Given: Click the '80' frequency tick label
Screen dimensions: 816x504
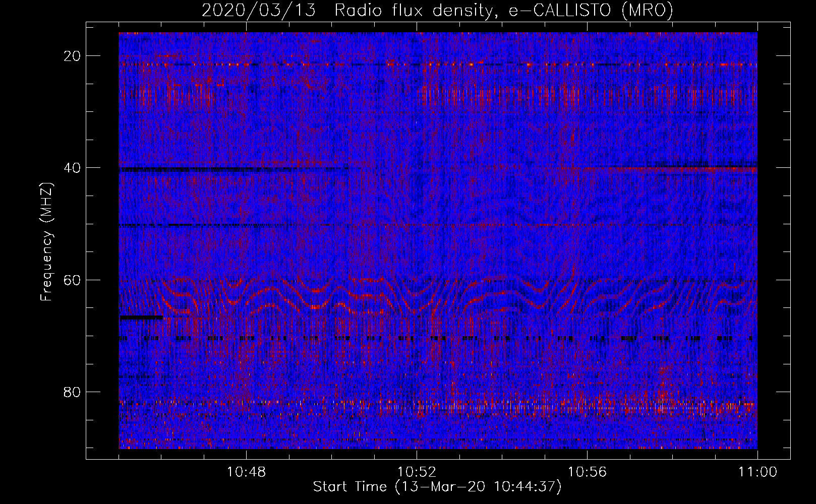Looking at the screenshot, I should [73, 392].
